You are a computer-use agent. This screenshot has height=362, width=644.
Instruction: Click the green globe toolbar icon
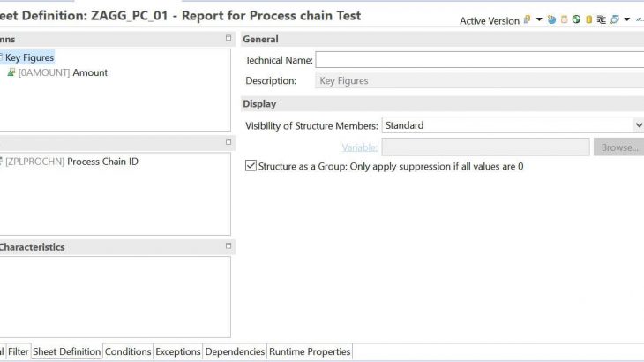(x=576, y=19)
